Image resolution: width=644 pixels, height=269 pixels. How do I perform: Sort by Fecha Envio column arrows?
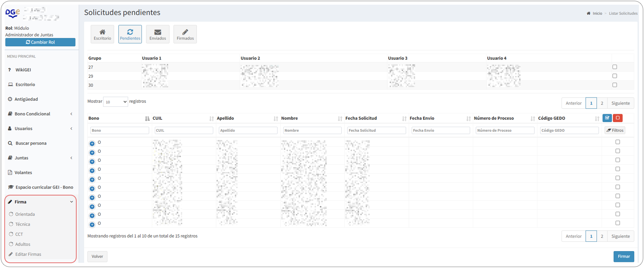(x=468, y=119)
